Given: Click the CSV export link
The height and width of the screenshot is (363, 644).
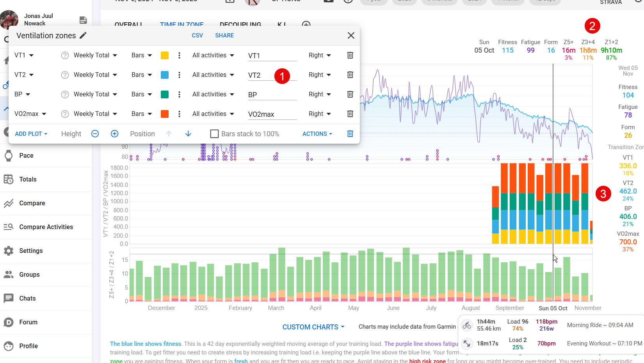Looking at the screenshot, I should click(197, 36).
